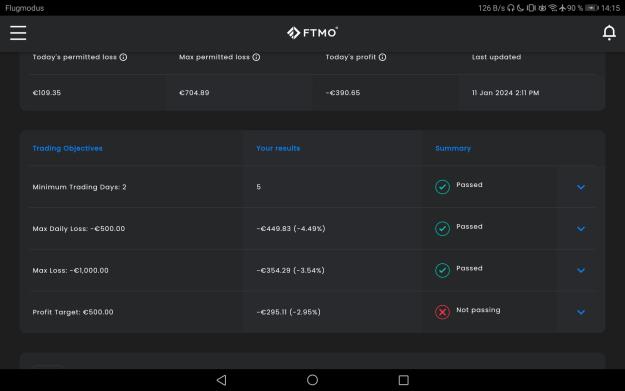The width and height of the screenshot is (625, 391).
Task: Click the FTMO logo
Action: pos(312,33)
